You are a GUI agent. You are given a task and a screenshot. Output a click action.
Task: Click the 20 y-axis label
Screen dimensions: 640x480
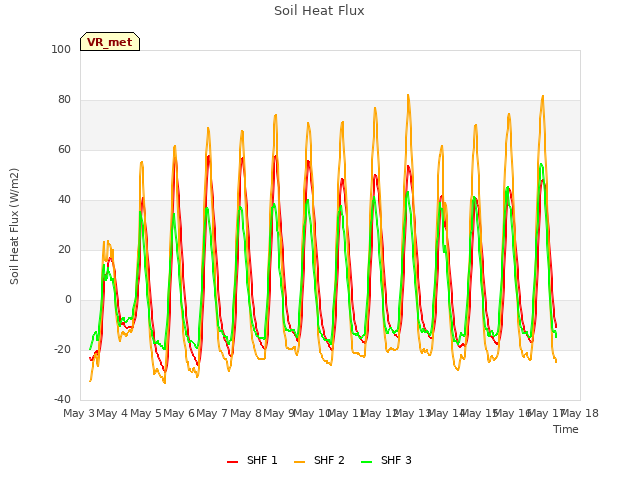click(64, 249)
